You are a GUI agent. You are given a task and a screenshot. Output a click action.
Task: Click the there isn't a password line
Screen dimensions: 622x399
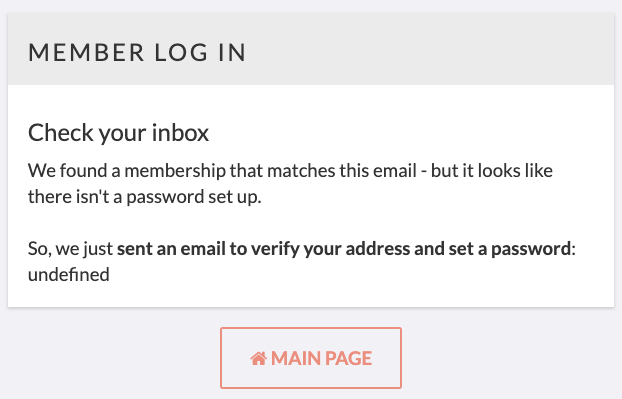145,197
